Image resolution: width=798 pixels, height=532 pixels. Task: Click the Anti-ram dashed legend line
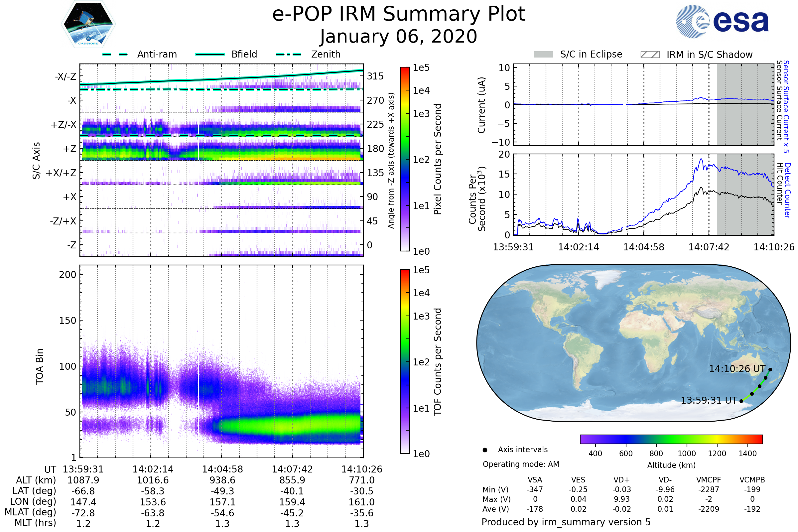[x=115, y=54]
